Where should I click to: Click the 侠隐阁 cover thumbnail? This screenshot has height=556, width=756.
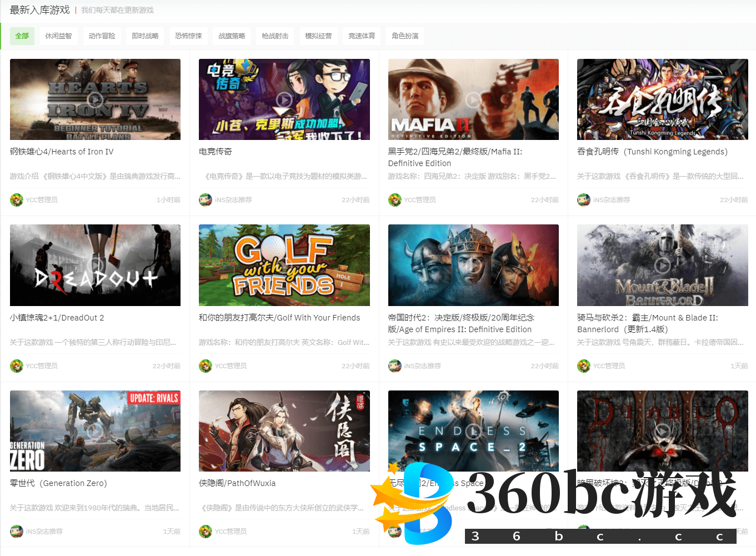point(284,431)
